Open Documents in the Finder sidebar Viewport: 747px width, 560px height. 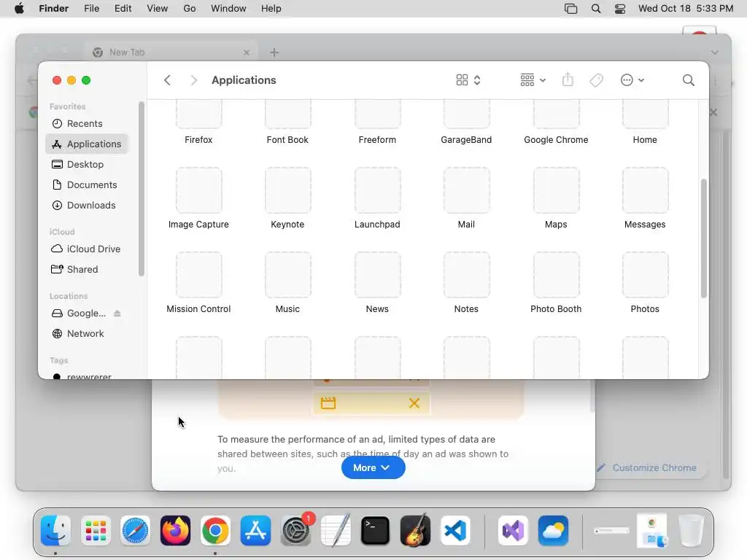[x=87, y=184]
